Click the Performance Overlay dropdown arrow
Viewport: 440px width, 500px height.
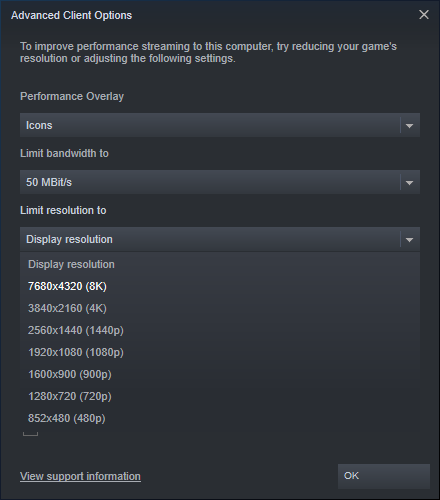click(x=410, y=126)
